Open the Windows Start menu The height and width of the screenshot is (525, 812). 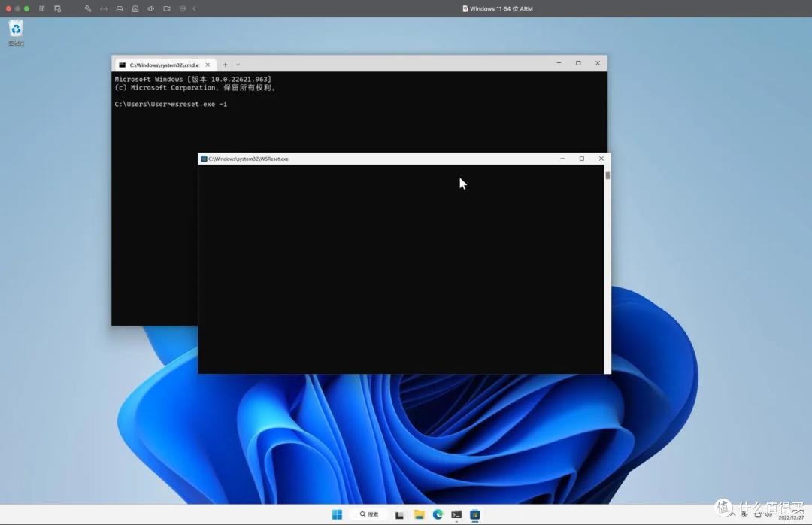point(337,514)
